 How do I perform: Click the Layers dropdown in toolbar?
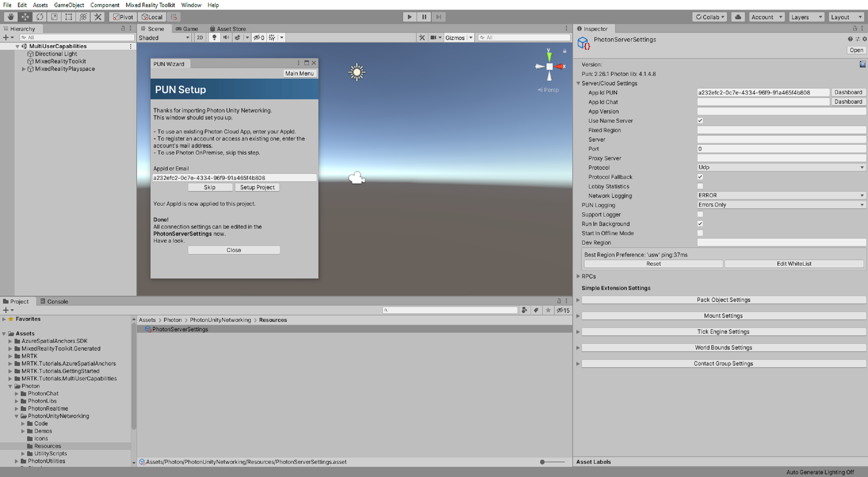click(x=806, y=17)
